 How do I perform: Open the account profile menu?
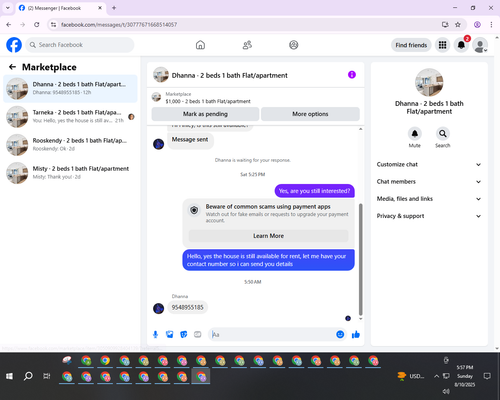tap(480, 45)
